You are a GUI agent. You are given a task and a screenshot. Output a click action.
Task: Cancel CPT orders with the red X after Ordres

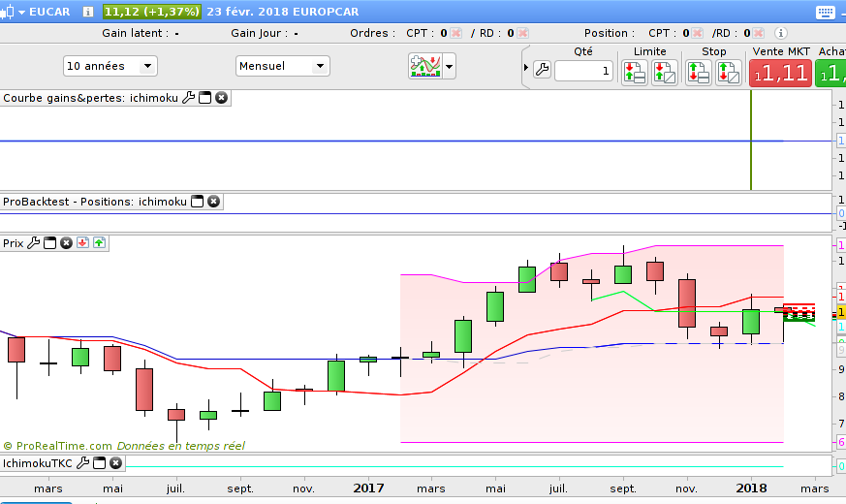[x=455, y=33]
